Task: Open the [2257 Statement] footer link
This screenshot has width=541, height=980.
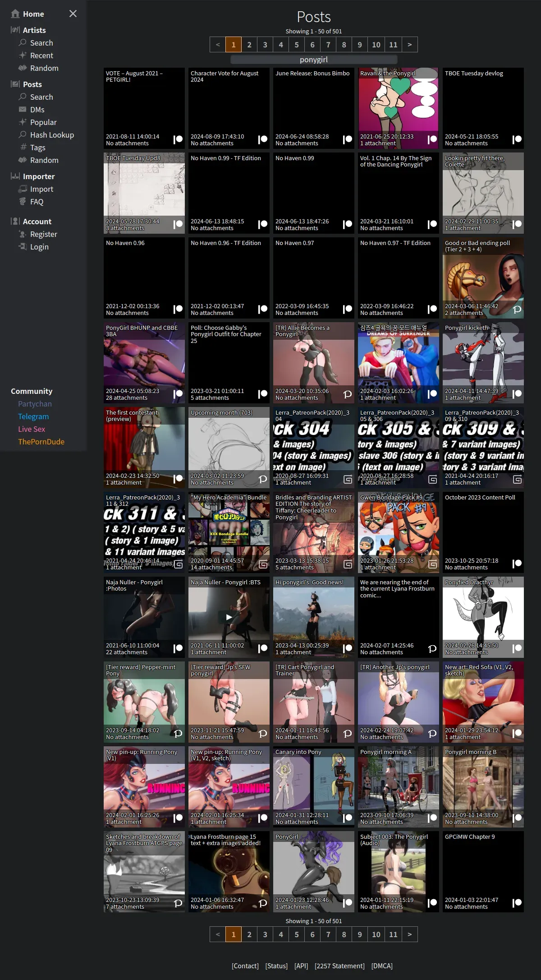Action: [339, 966]
